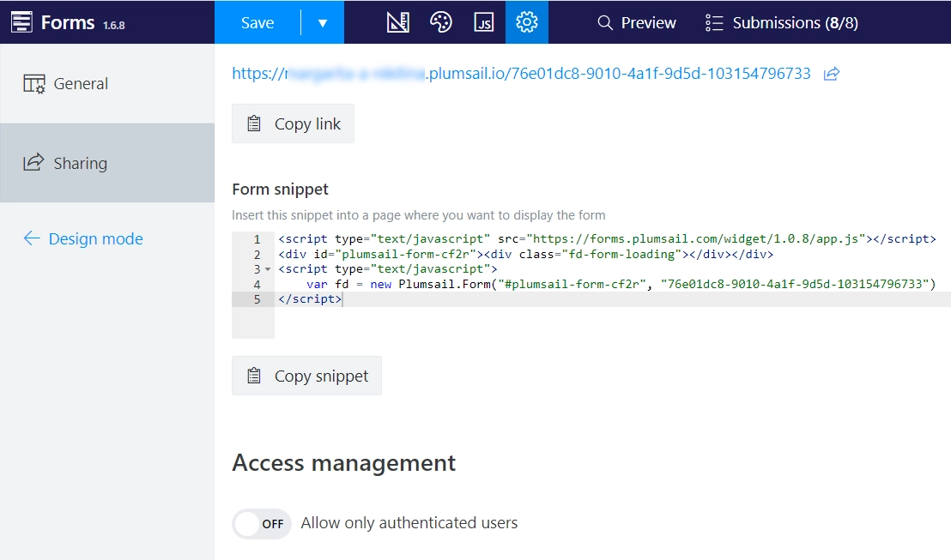Click clipboard icon in Copy link
This screenshot has width=951, height=560.
[x=254, y=123]
